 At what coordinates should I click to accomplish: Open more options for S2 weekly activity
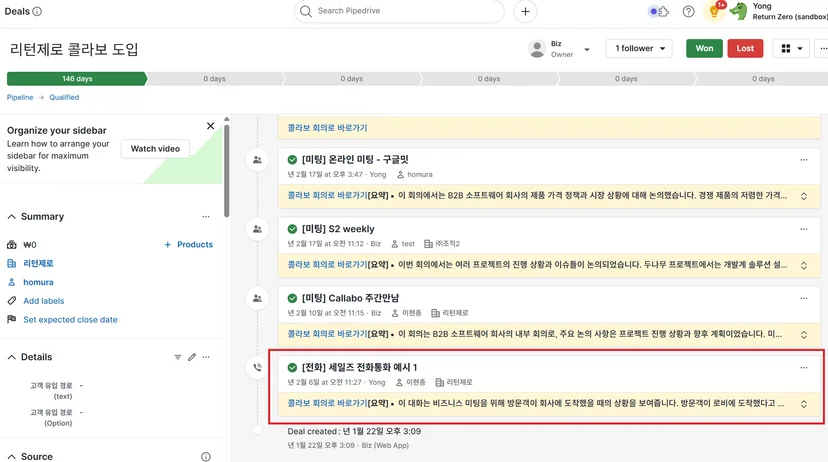point(804,229)
